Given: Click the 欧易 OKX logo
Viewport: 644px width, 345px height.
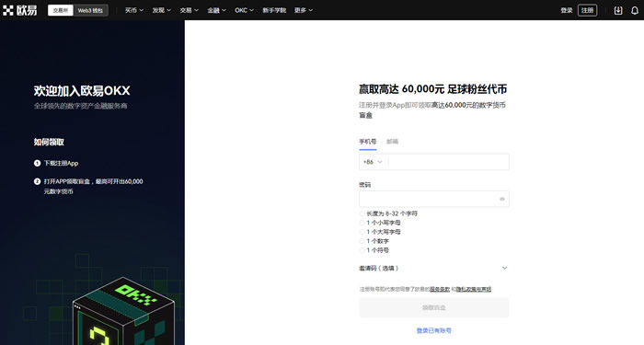Looking at the screenshot, I should click(19, 10).
